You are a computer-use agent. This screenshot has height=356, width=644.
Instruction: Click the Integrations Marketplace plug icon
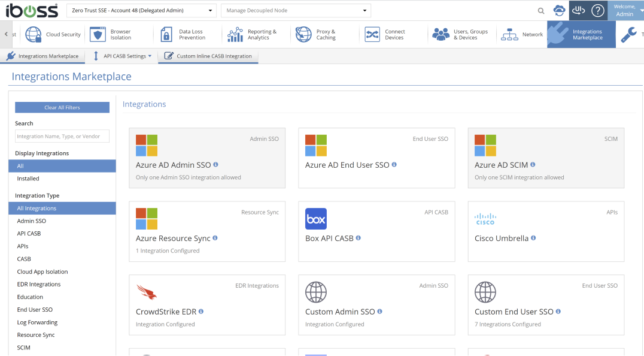(x=558, y=34)
